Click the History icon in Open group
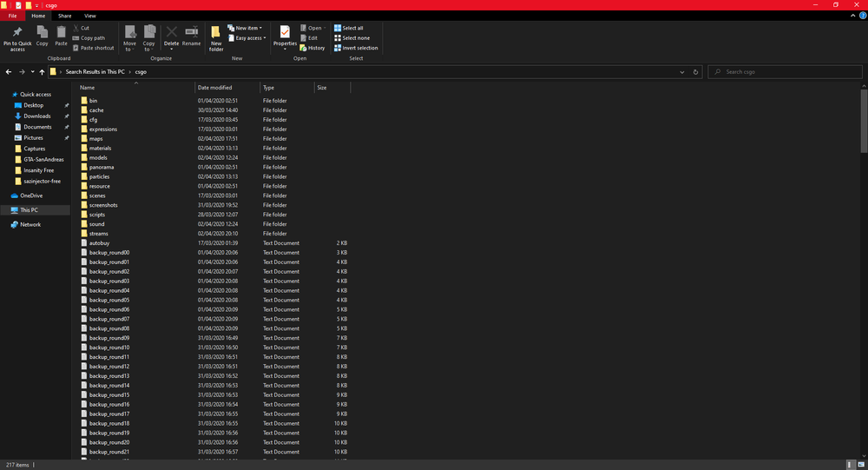The image size is (868, 470). click(312, 48)
